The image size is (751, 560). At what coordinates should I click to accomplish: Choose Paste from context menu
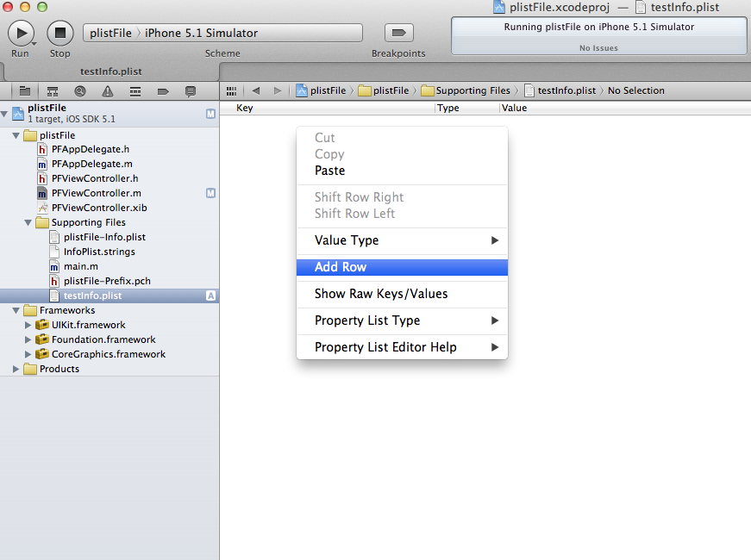click(403, 171)
